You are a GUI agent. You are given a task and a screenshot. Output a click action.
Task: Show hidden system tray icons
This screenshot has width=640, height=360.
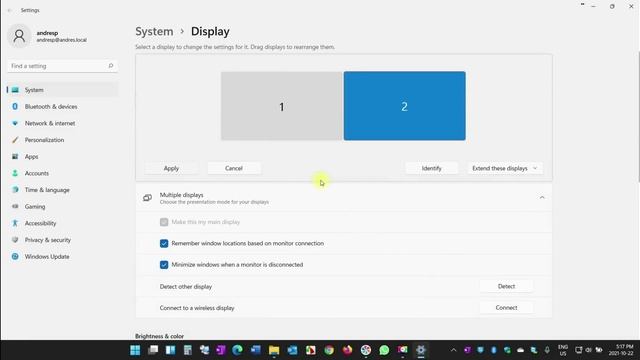coord(453,350)
